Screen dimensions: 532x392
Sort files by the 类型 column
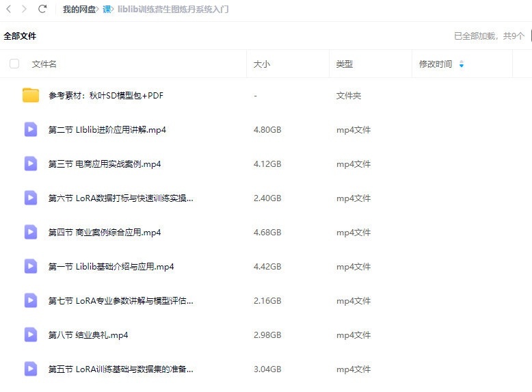(x=344, y=64)
